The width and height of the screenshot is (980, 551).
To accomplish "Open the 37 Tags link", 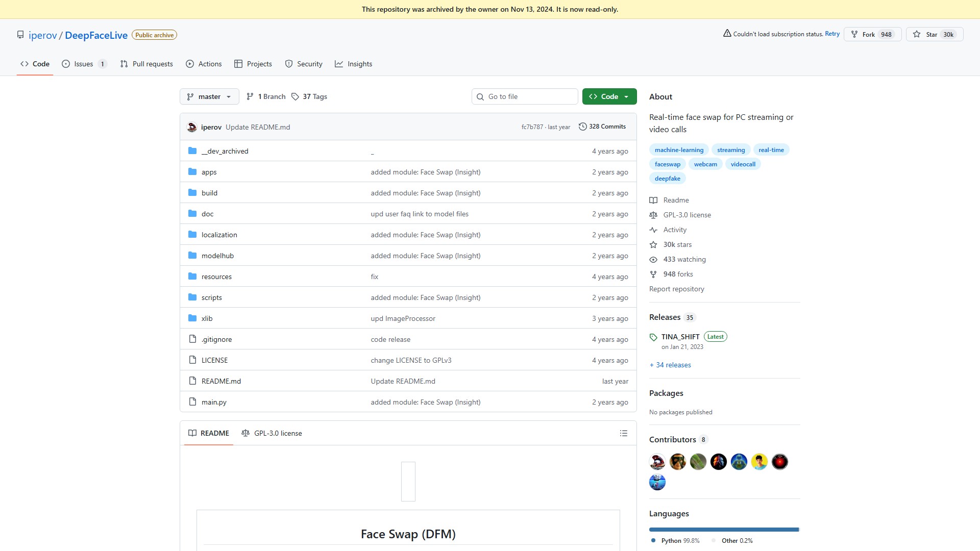I will [309, 96].
